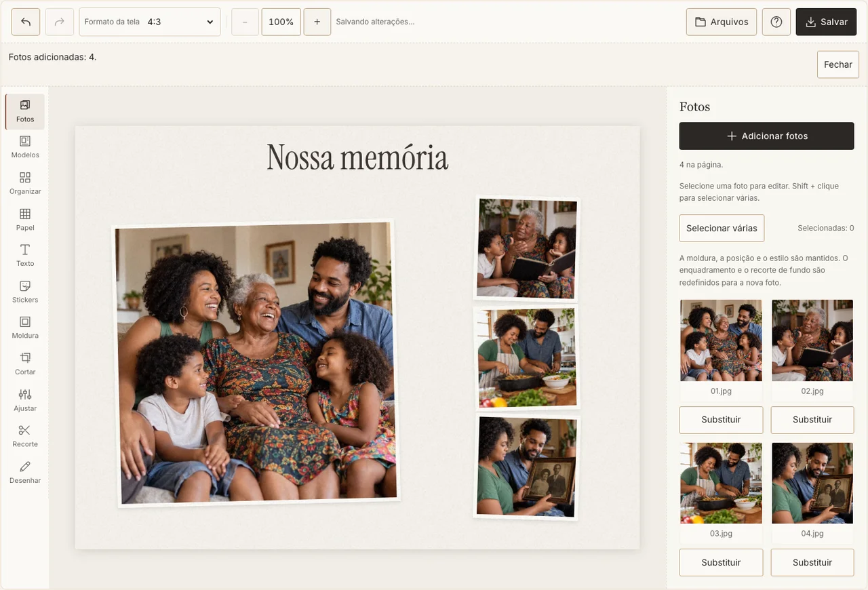This screenshot has height=590, width=868.
Task: Select the large family photo on canvas
Action: (x=256, y=363)
